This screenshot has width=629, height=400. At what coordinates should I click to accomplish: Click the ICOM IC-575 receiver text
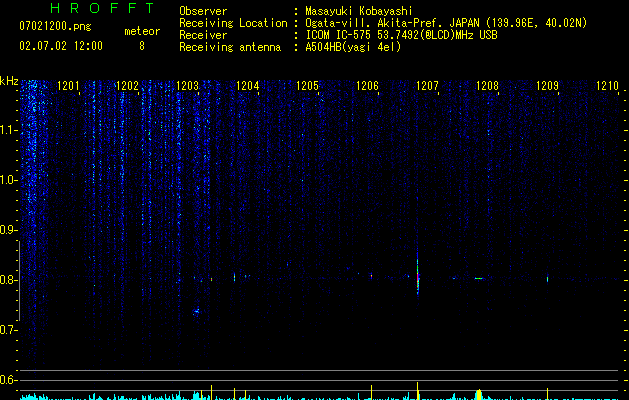point(401,35)
